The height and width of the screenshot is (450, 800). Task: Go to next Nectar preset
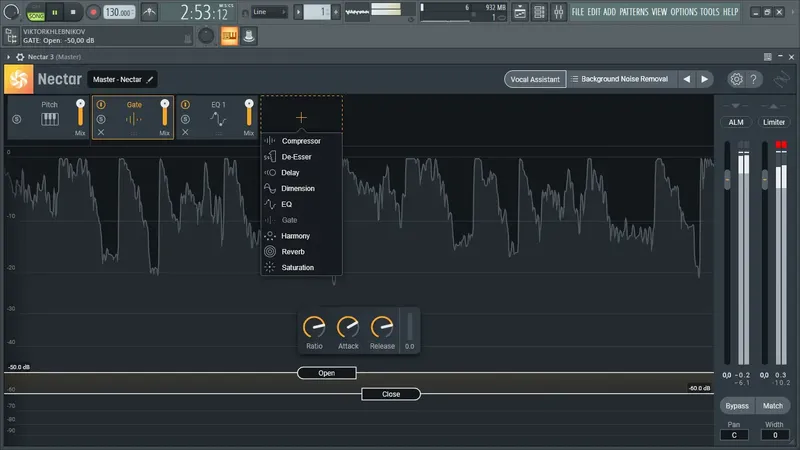pyautogui.click(x=705, y=79)
